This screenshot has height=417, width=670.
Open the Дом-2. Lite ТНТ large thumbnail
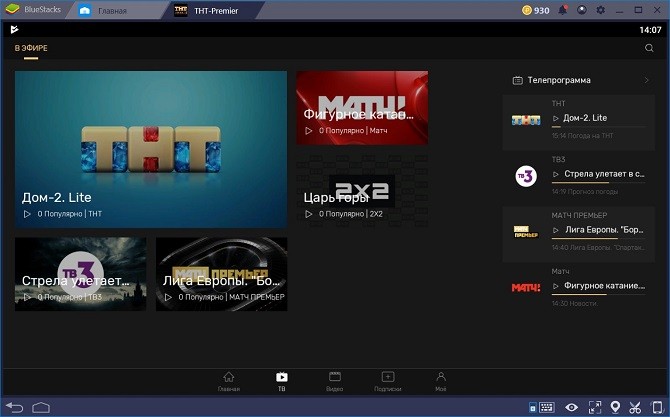[151, 149]
